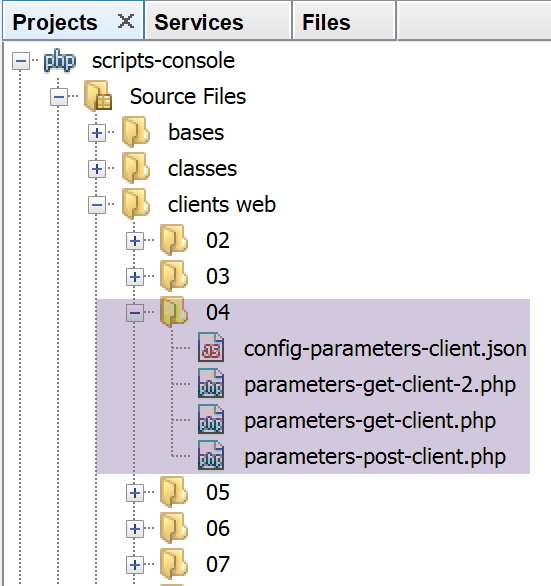The image size is (551, 586).
Task: Click the PHP icon beside parameters-post-client.php
Action: tap(211, 455)
